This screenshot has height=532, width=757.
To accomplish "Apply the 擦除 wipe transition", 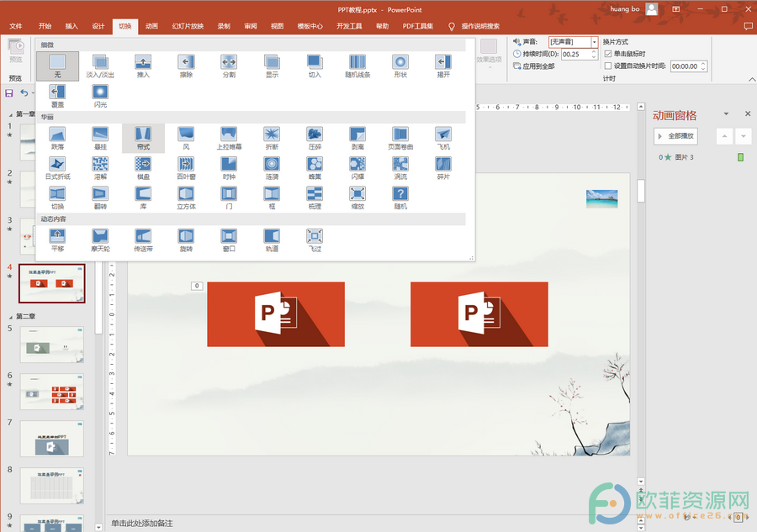I will 186,66.
